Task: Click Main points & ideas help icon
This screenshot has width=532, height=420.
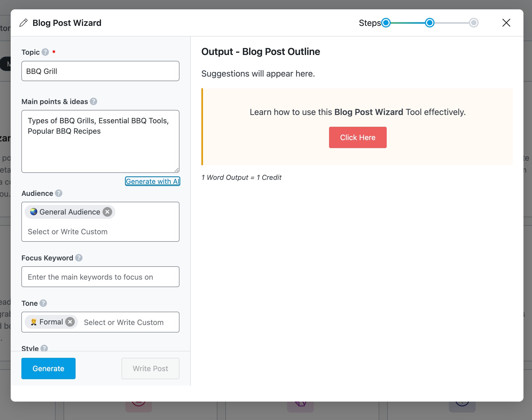Action: tap(93, 101)
